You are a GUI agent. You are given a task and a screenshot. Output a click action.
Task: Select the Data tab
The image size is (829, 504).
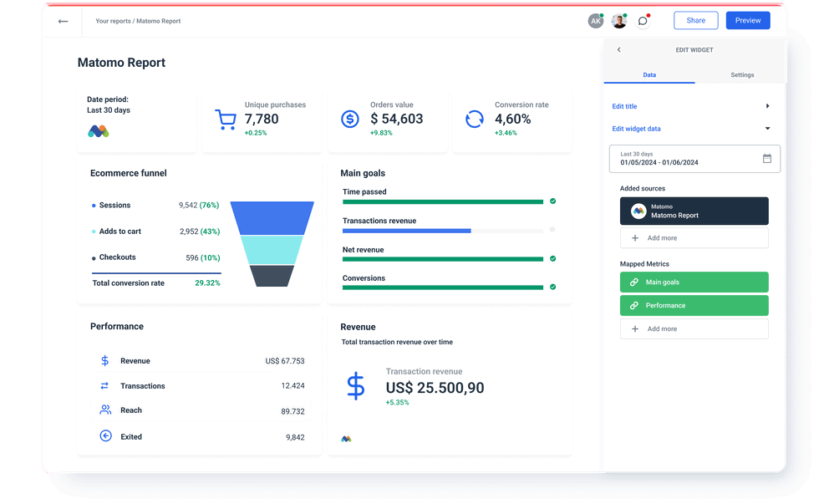click(649, 75)
